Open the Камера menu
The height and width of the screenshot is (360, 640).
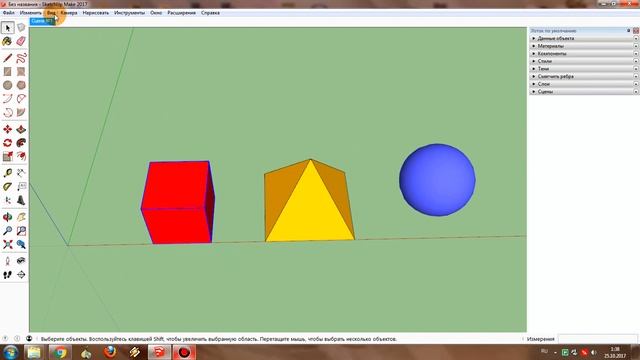click(69, 13)
